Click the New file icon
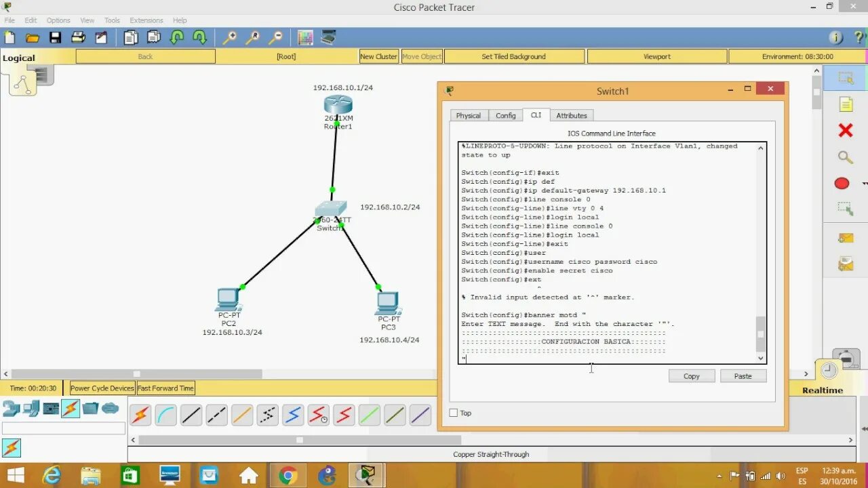This screenshot has width=868, height=488. point(10,37)
